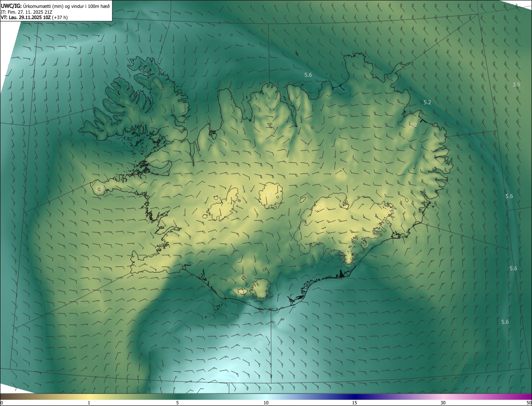
Task: Click the 3.6 value label on map
Action: tap(516, 84)
